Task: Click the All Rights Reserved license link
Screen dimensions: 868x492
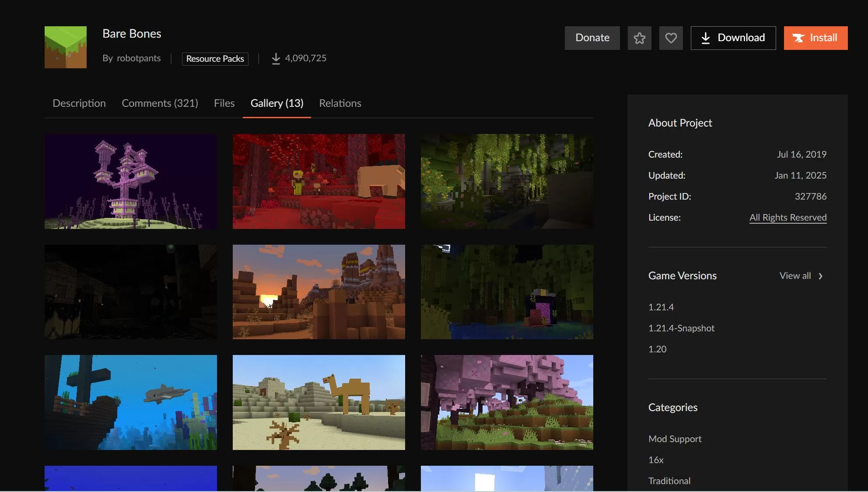Action: (788, 218)
